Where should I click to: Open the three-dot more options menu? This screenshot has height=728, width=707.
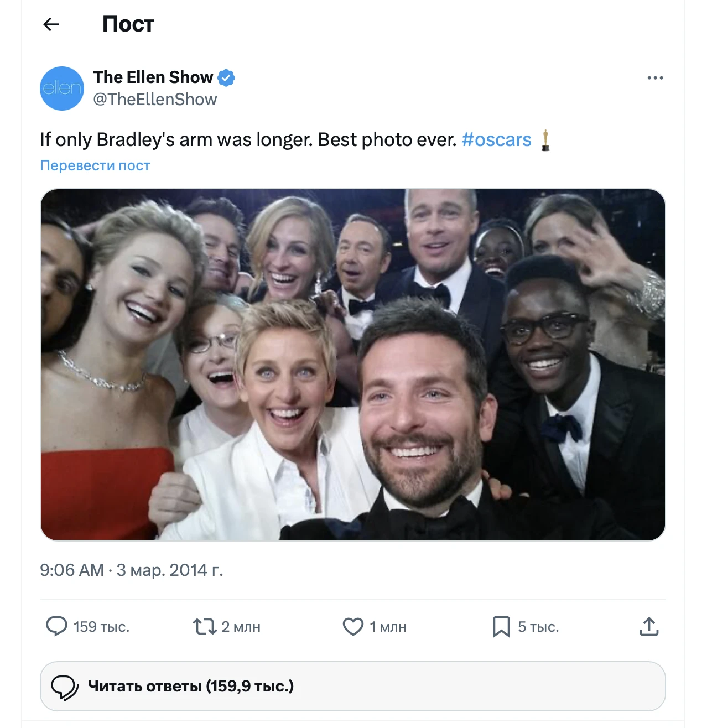tap(655, 77)
